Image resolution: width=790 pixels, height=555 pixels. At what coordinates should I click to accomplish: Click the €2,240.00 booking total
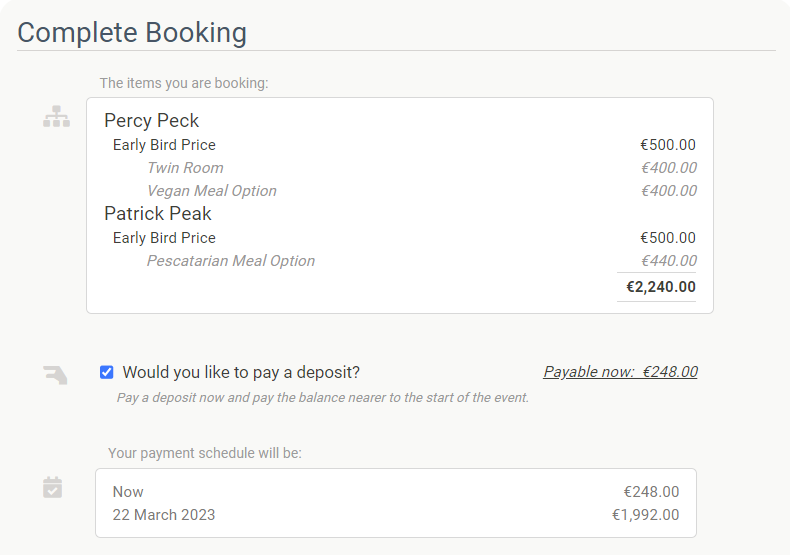[x=661, y=287]
